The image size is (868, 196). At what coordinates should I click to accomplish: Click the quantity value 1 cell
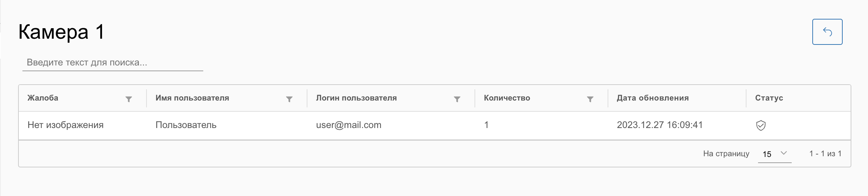tap(486, 125)
